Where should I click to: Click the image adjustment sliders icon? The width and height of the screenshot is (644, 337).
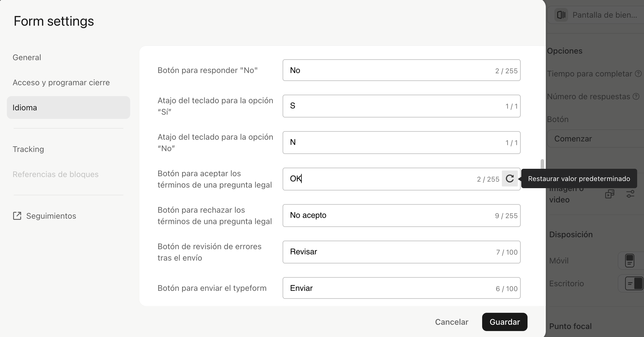click(630, 194)
